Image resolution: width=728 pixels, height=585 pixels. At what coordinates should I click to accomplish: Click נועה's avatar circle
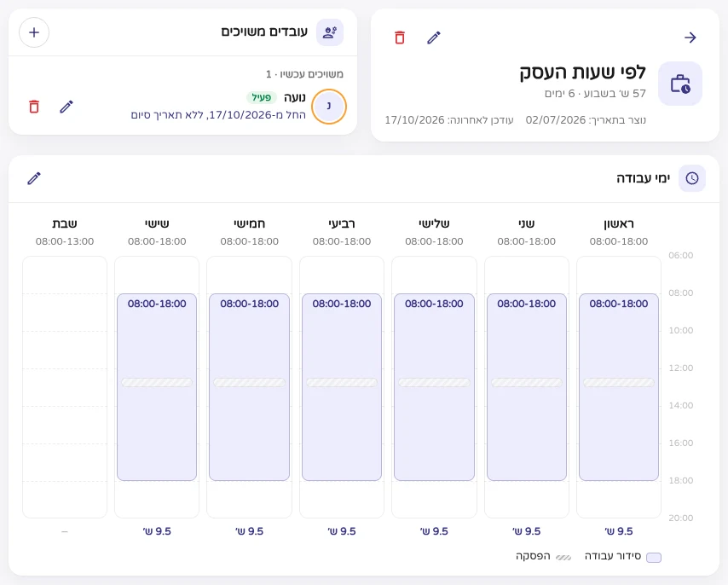coord(329,107)
